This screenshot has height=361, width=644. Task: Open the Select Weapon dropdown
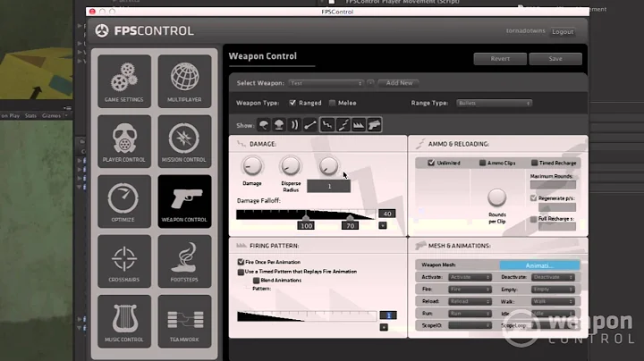point(326,83)
